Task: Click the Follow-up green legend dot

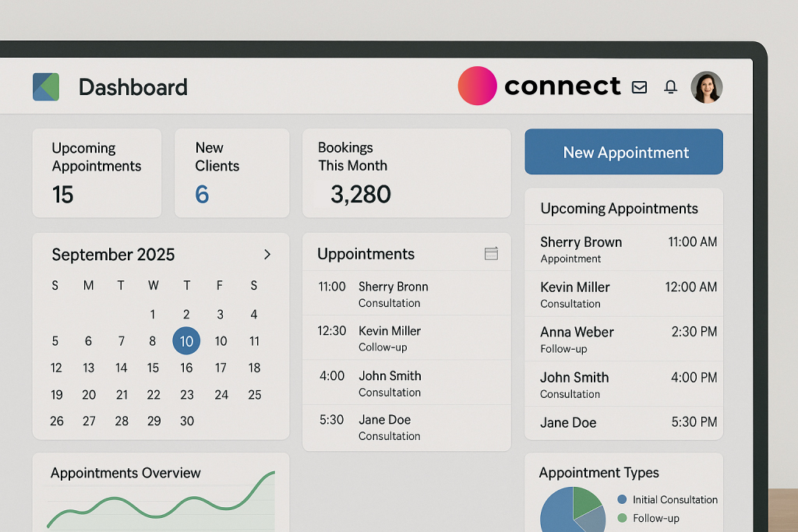Action: (x=622, y=518)
